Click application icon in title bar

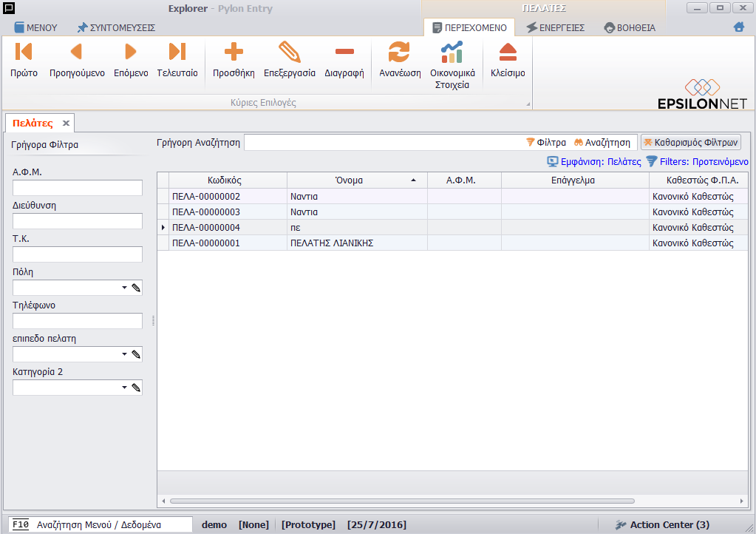(9, 7)
